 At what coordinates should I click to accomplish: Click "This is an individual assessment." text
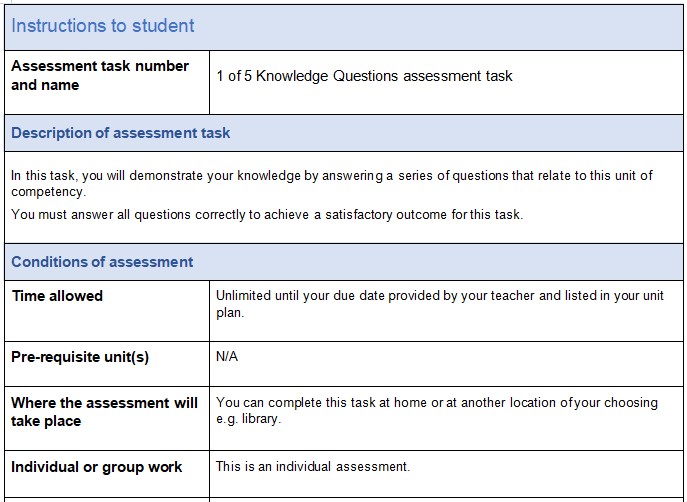coord(313,467)
